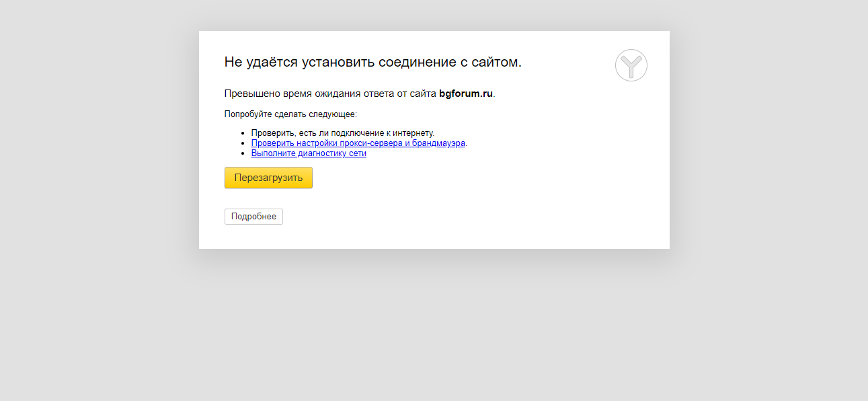Viewport: 868px width, 401px height.
Task: Open the proxy and firewall settings link
Action: [358, 143]
